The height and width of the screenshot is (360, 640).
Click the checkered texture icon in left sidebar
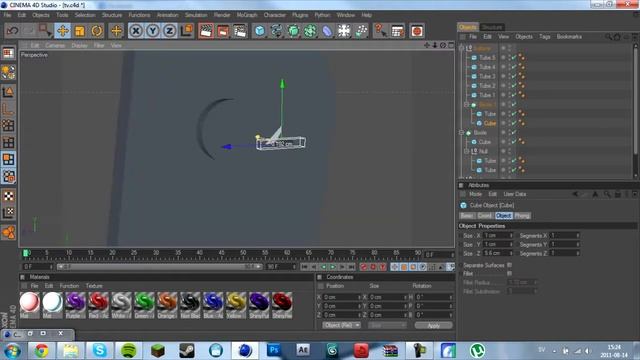click(8, 196)
